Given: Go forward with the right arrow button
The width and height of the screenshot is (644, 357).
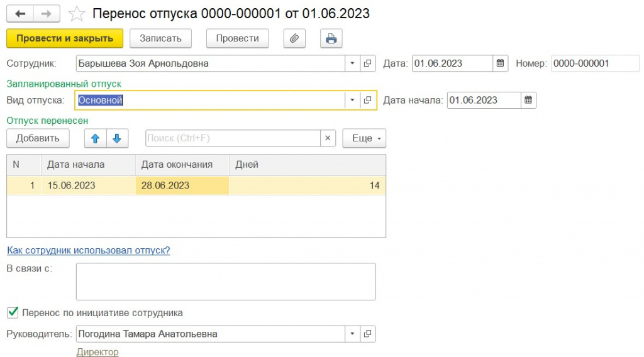Looking at the screenshot, I should click(x=47, y=14).
